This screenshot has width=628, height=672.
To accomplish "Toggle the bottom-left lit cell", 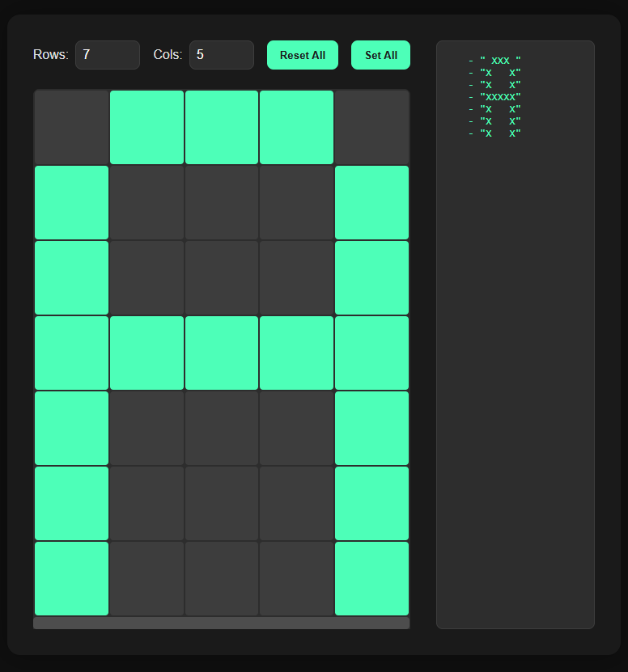I will 71,578.
